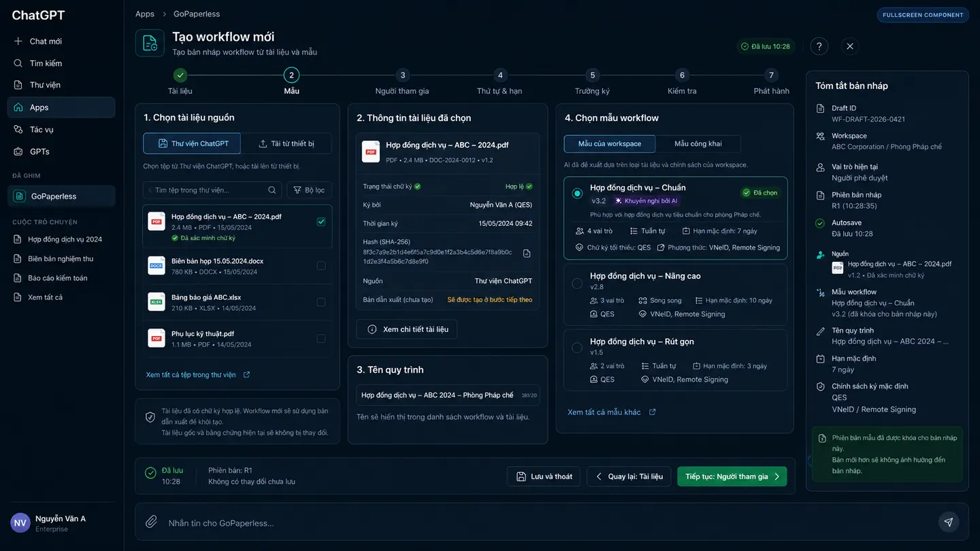Open help via the question mark icon
980x551 pixels.
819,46
